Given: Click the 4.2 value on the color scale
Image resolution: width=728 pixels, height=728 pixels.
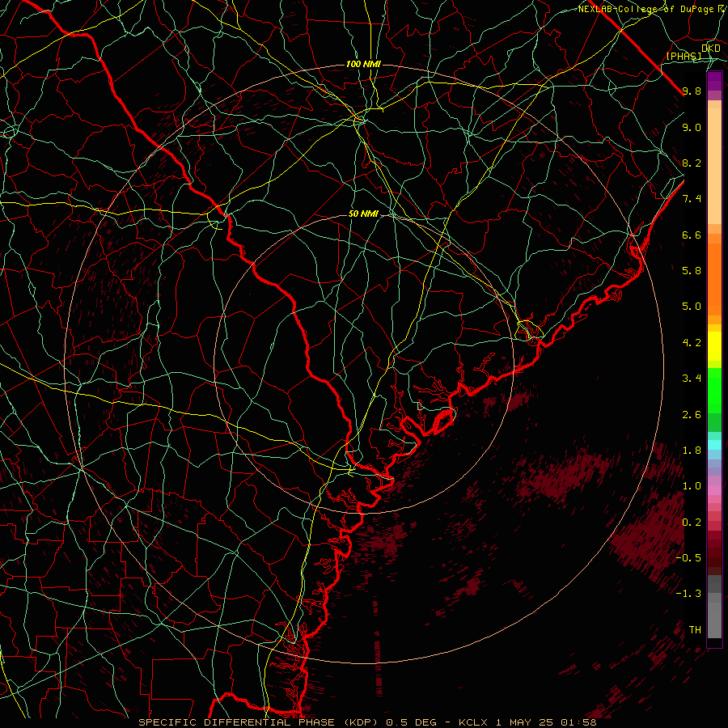Looking at the screenshot, I should coord(692,343).
